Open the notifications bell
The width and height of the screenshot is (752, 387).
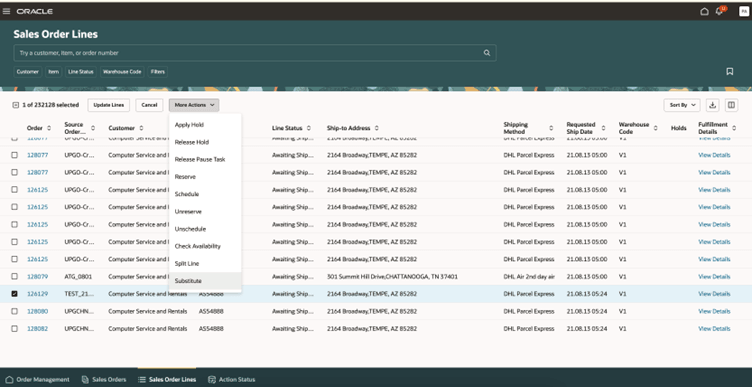tap(719, 12)
